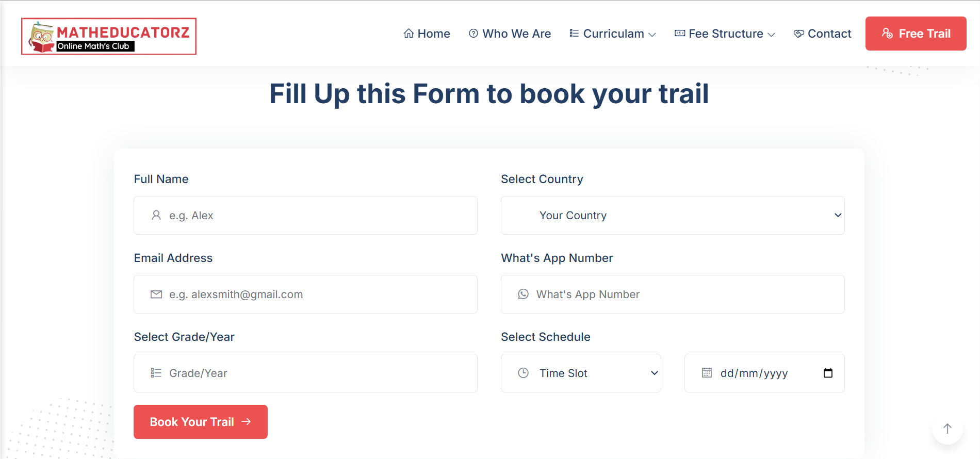Go to the Who We Are page
Image resolution: width=980 pixels, height=459 pixels.
516,34
